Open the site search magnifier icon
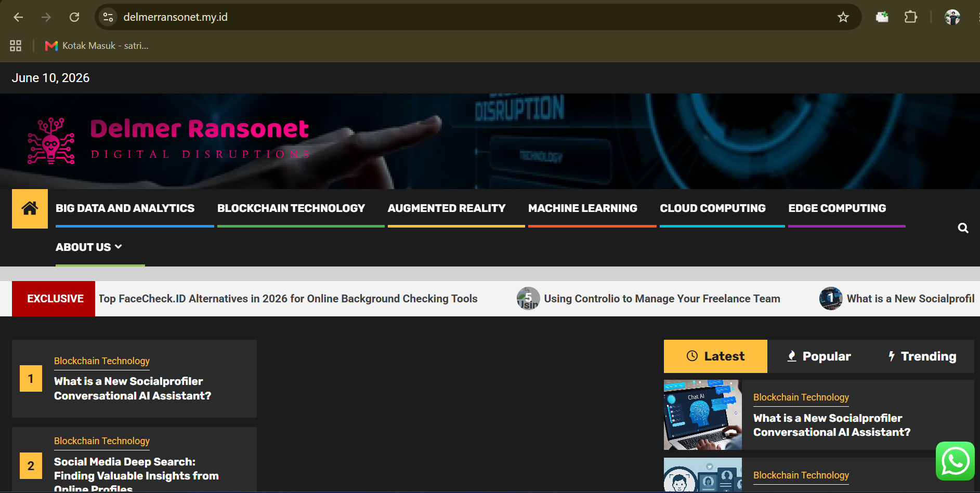The width and height of the screenshot is (980, 493). (x=963, y=228)
